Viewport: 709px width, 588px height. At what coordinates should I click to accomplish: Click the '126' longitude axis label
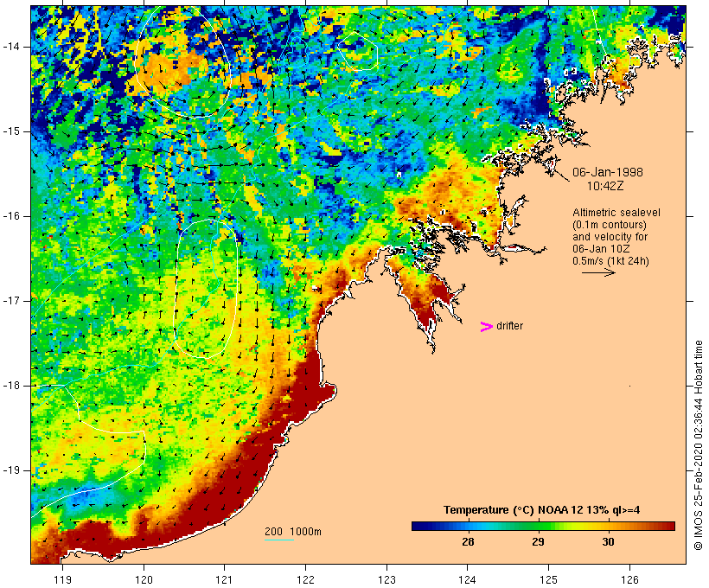point(629,579)
